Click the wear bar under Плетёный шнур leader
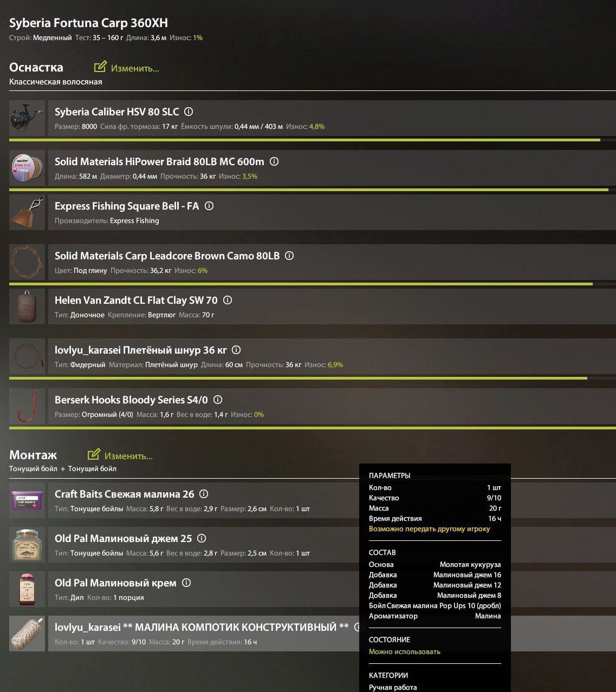 click(313, 378)
